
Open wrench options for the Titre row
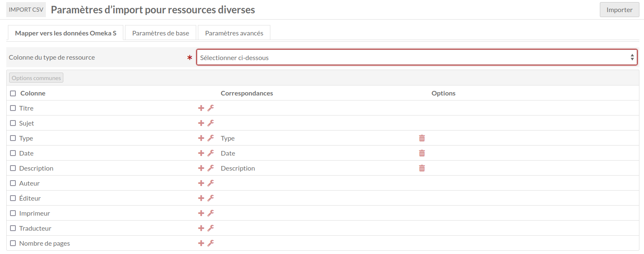pyautogui.click(x=211, y=108)
